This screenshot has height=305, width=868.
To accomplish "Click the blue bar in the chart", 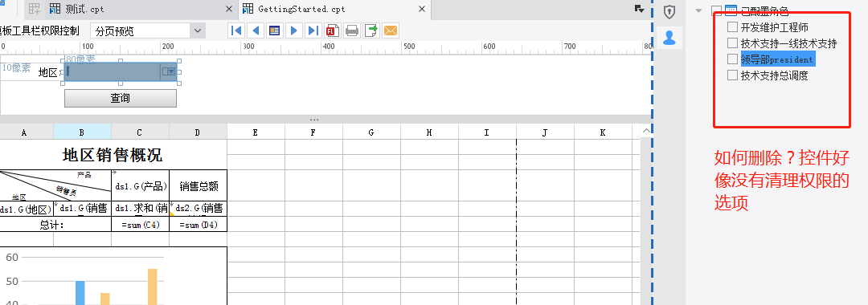I will click(80, 293).
